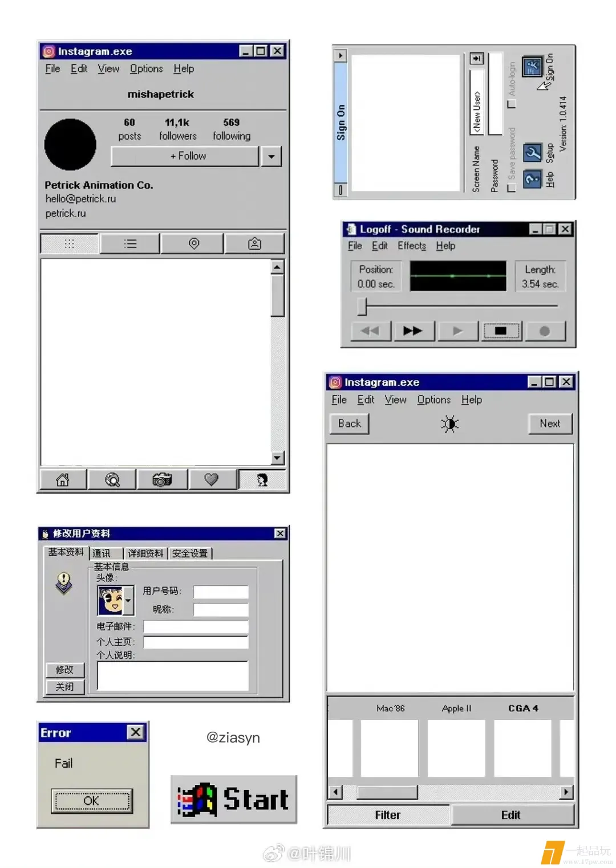This screenshot has width=616, height=868.
Task: Click the warning badge icon in profile dialog
Action: click(64, 583)
